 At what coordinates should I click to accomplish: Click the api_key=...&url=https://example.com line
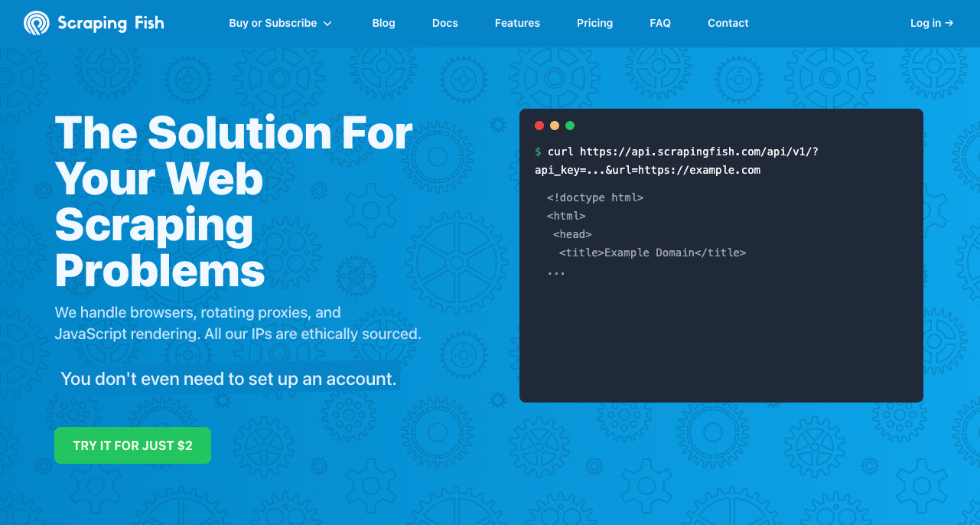647,170
